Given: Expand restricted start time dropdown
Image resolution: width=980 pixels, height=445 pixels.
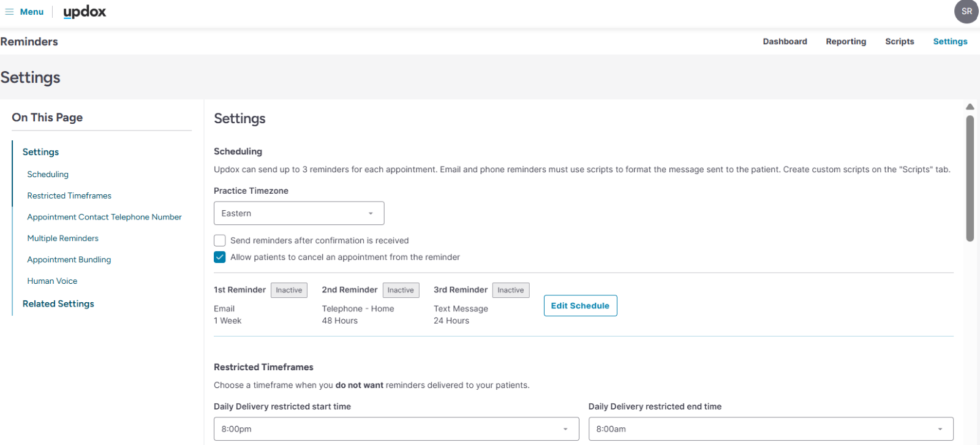Looking at the screenshot, I should 396,429.
